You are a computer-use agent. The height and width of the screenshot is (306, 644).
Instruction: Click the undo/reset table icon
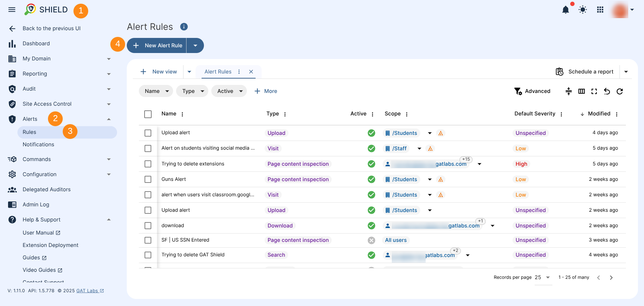pos(607,91)
